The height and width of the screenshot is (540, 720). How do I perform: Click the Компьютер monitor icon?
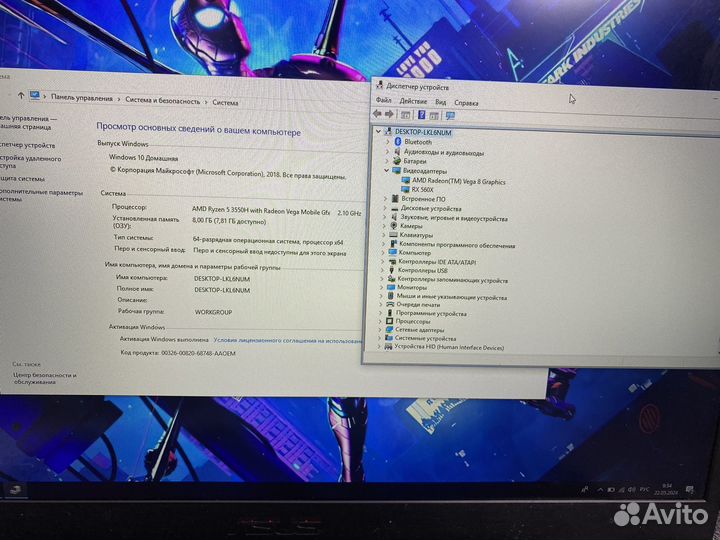392,252
